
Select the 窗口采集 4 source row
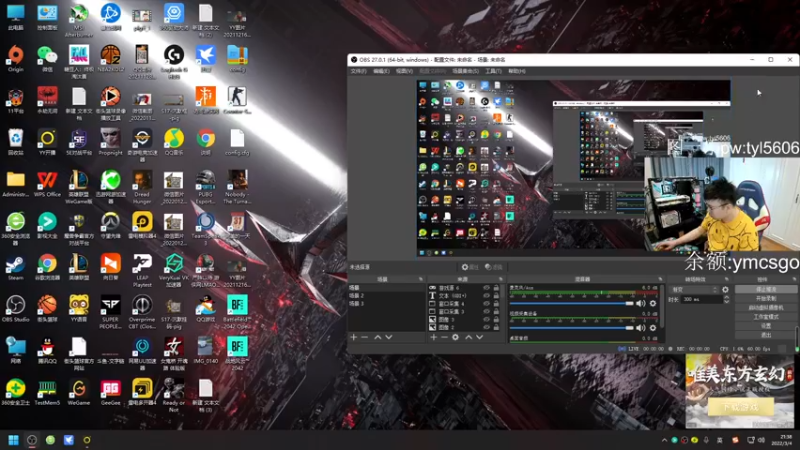[465, 304]
